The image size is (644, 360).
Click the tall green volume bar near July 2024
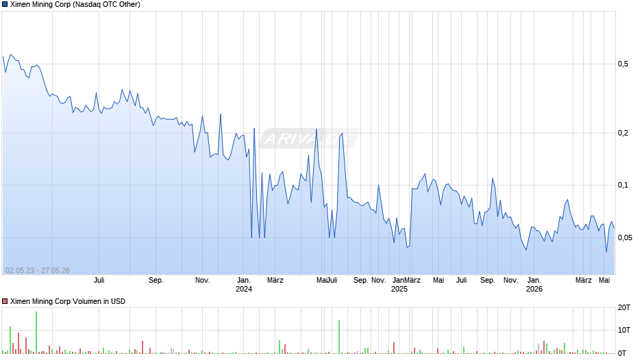tap(339, 337)
